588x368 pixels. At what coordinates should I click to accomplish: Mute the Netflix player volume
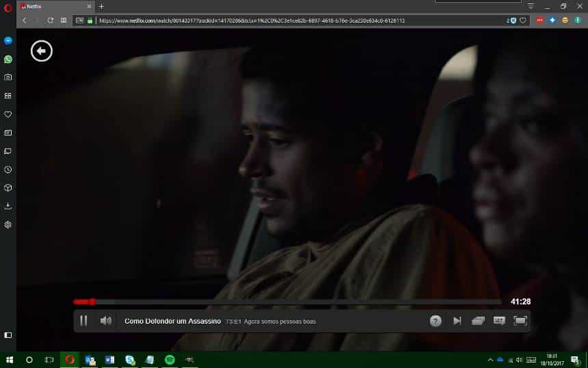tap(106, 321)
